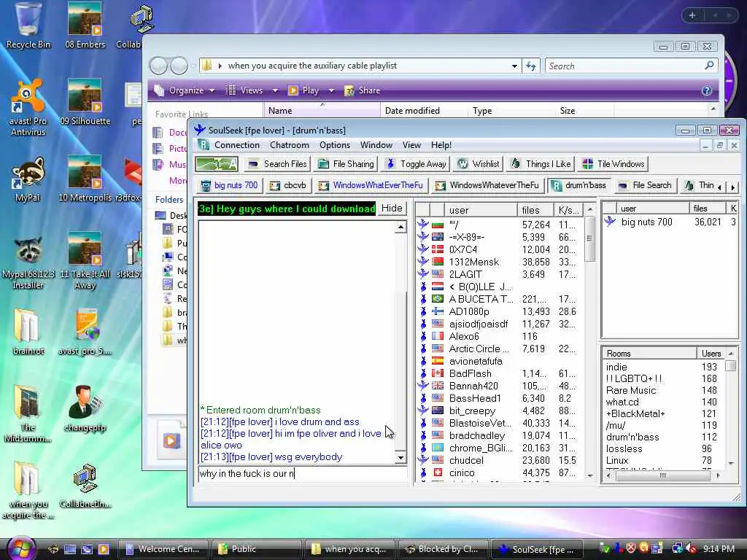Join the Rare Music room
This screenshot has height=560, width=747.
pyautogui.click(x=664, y=390)
